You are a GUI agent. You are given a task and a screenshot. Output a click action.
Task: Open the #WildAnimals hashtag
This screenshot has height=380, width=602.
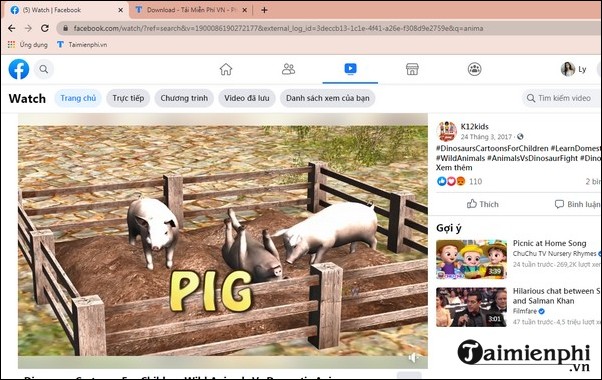point(460,158)
